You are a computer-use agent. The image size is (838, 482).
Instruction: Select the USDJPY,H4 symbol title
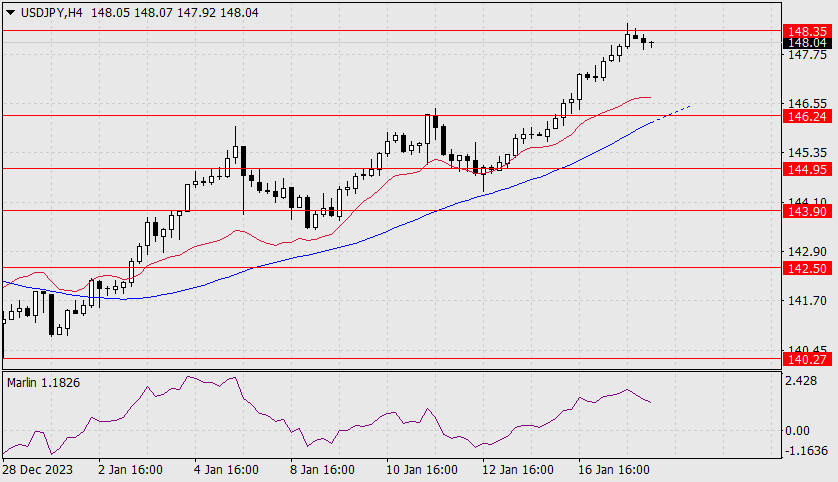point(51,12)
